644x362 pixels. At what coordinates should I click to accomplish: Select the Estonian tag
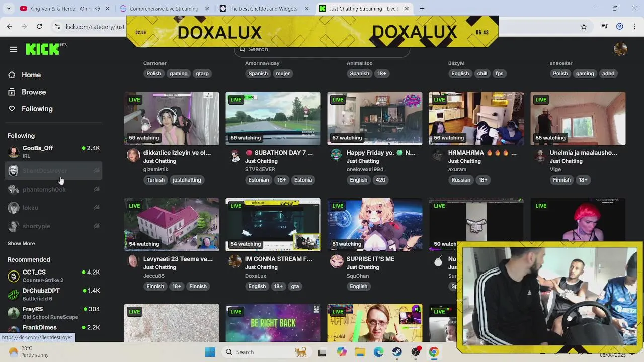259,180
